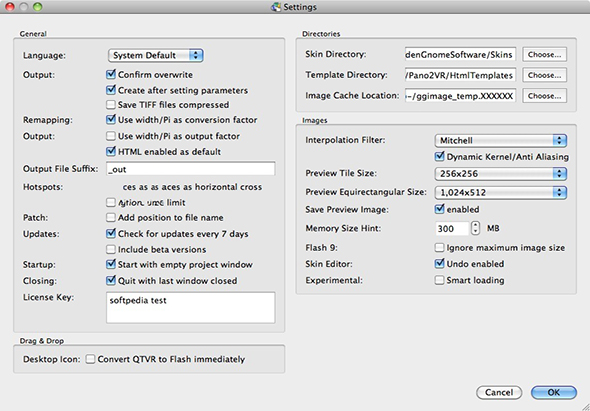Screen dimensions: 590x411
Task: Click Choose for Image Cache Location
Action: [x=544, y=96]
